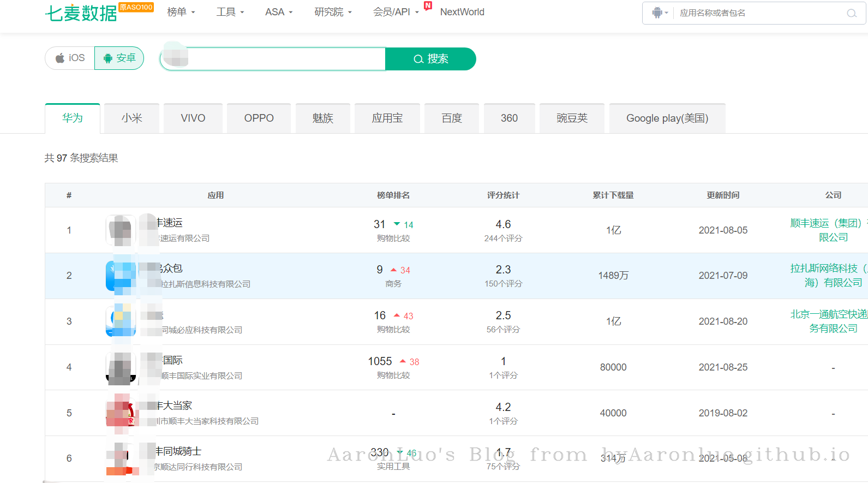Focus the main keyword search field
The height and width of the screenshot is (483, 868).
click(284, 59)
